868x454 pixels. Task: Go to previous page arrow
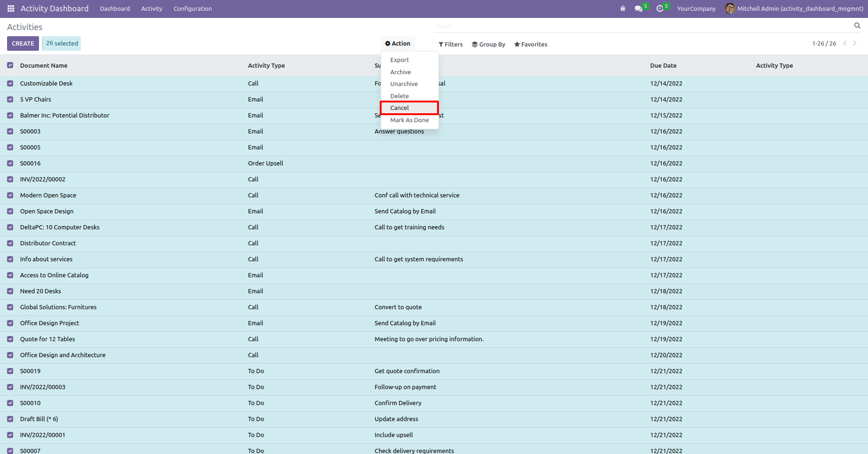[x=845, y=43]
